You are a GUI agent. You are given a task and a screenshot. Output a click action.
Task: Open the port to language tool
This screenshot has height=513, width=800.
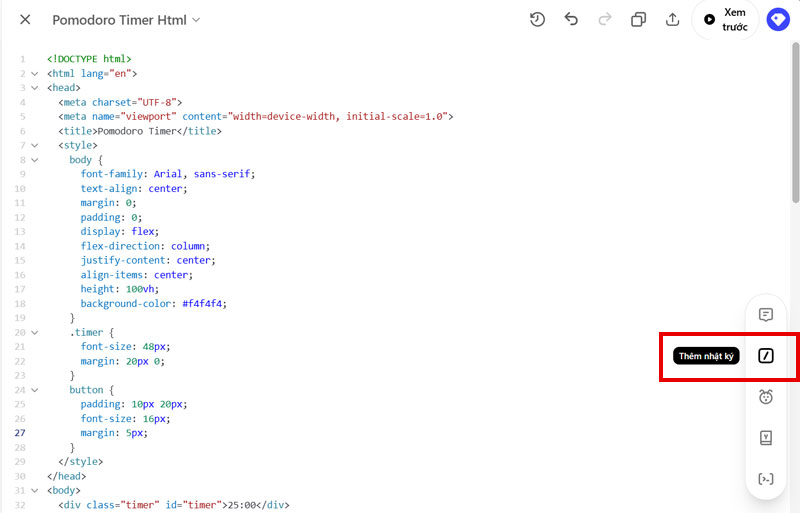[766, 437]
